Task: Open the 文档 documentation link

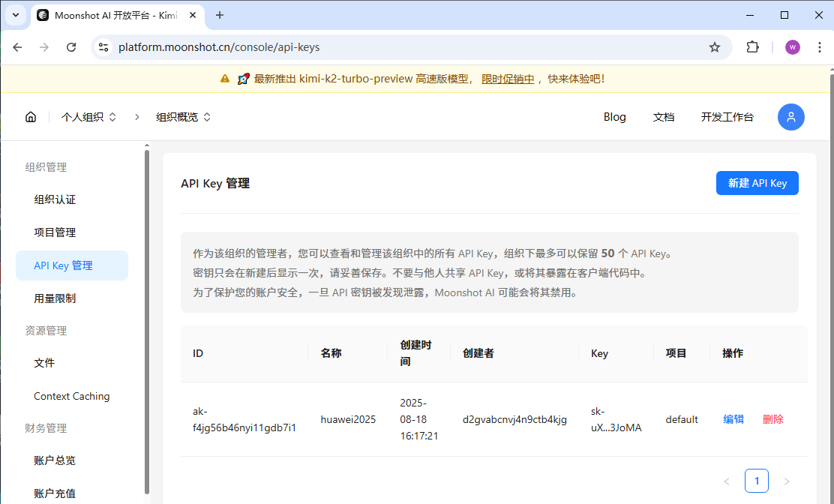Action: coord(663,117)
